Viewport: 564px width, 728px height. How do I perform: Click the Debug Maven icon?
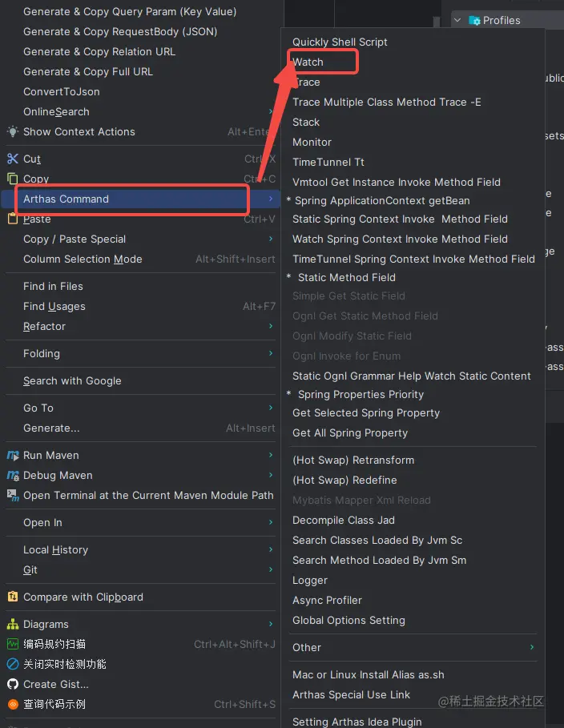[x=13, y=475]
